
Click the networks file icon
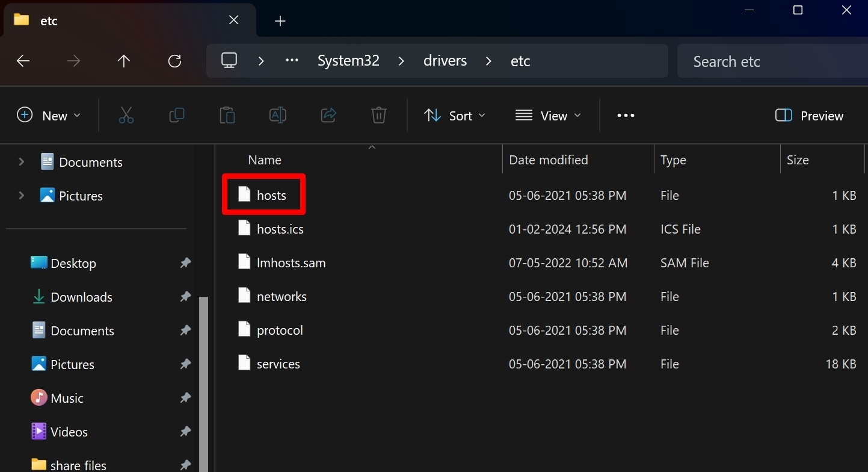click(x=244, y=296)
